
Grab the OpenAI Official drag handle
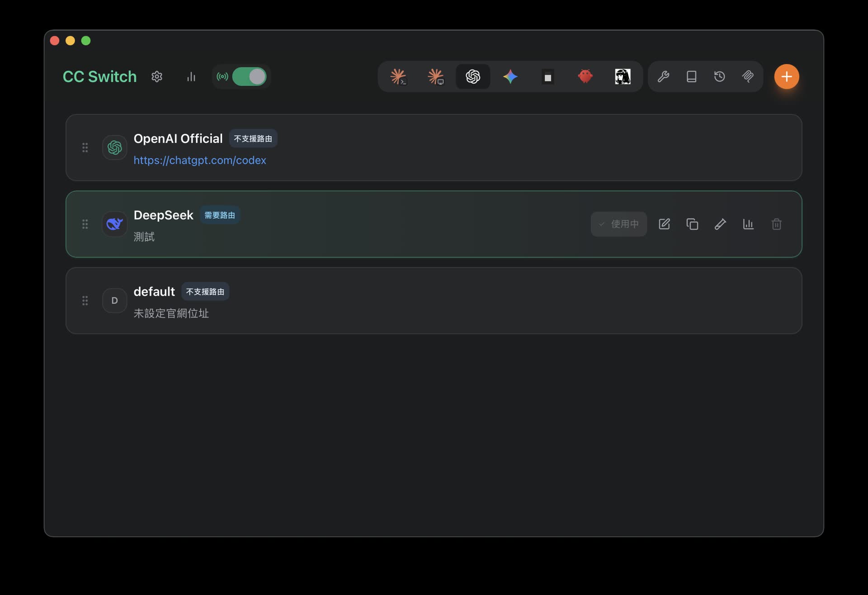(x=85, y=147)
